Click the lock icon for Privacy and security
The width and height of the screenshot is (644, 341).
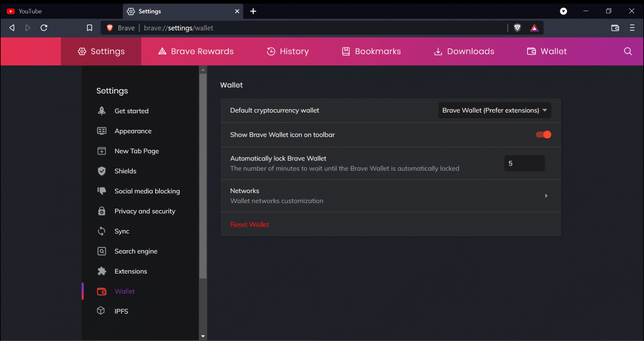pyautogui.click(x=102, y=211)
